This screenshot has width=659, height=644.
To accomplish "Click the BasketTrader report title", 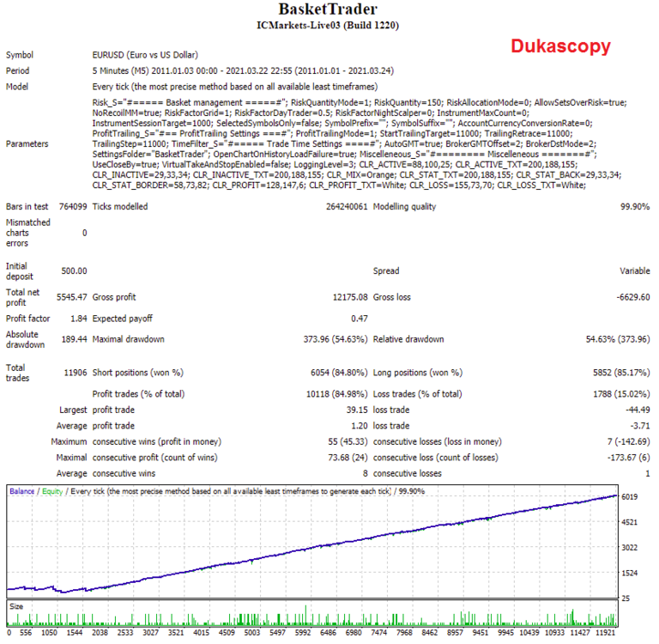I will click(x=328, y=9).
